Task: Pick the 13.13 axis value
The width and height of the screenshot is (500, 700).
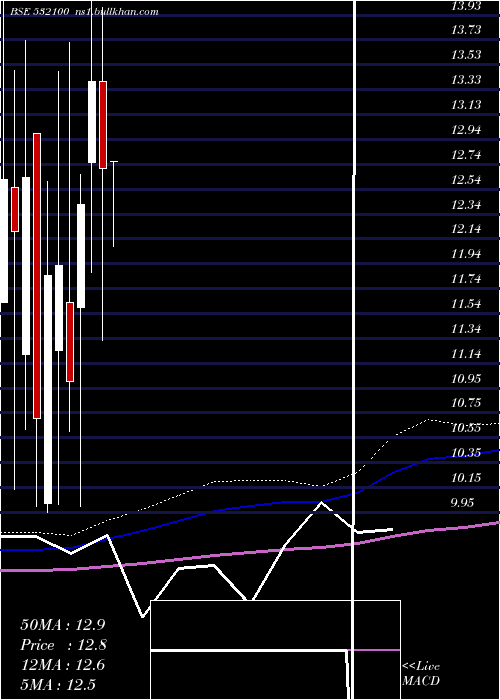Action: pos(467,105)
